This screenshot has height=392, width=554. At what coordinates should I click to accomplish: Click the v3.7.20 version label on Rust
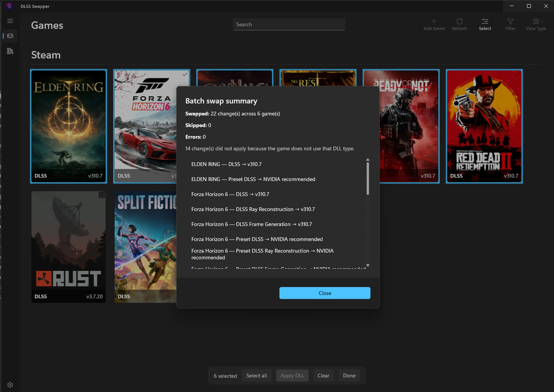pos(94,296)
